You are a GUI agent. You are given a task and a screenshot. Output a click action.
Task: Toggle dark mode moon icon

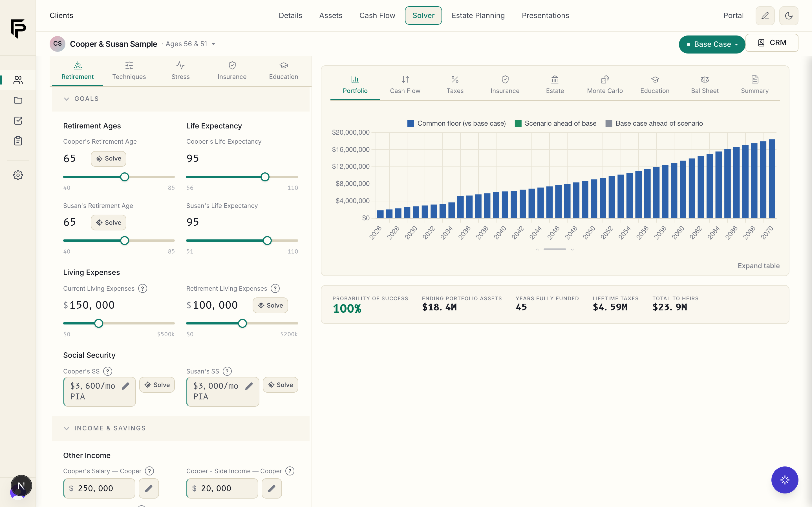point(789,16)
